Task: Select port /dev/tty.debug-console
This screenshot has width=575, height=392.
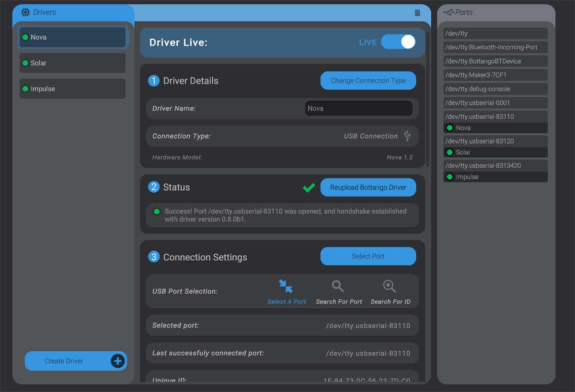Action: (x=495, y=89)
